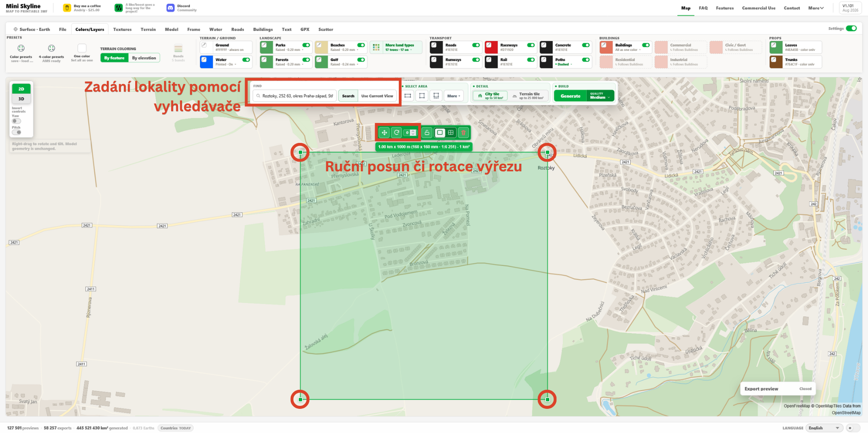868x433 pixels.
Task: Click the red Raceways color swatch
Action: pyautogui.click(x=491, y=47)
